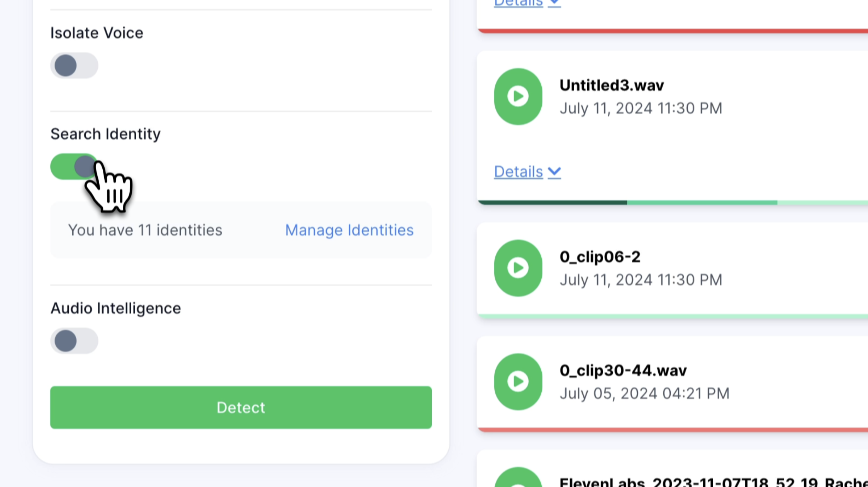868x487 pixels.
Task: Select the 0_clip06-2 entry title
Action: pos(600,257)
